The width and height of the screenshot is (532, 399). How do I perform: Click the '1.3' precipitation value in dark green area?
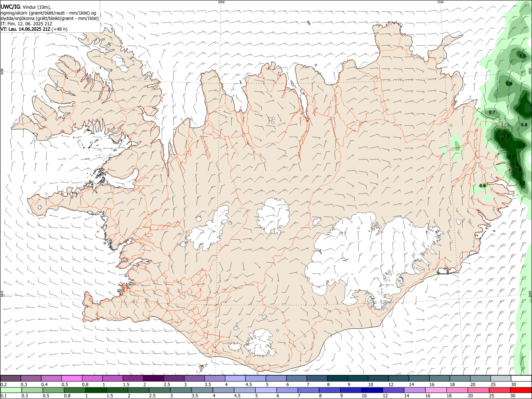tap(522, 145)
